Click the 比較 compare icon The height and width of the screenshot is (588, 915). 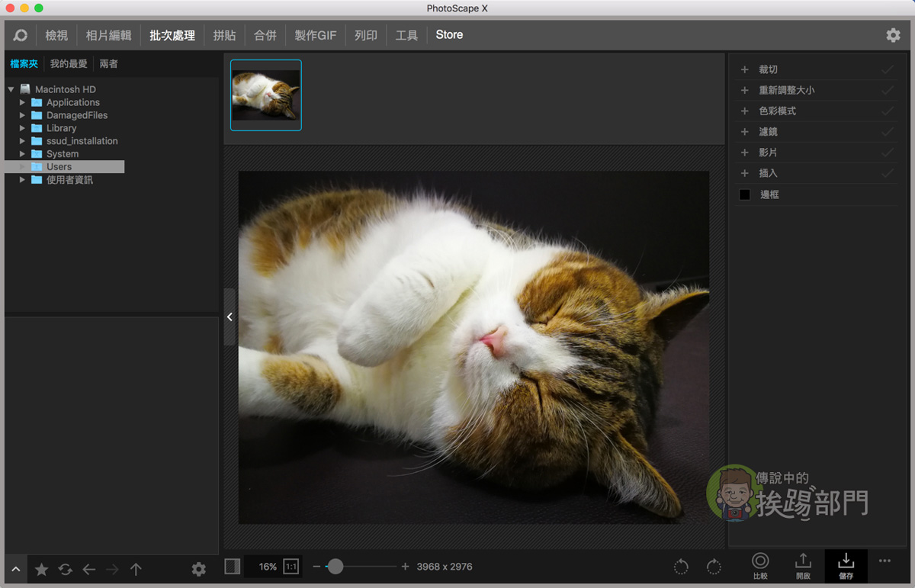point(760,566)
